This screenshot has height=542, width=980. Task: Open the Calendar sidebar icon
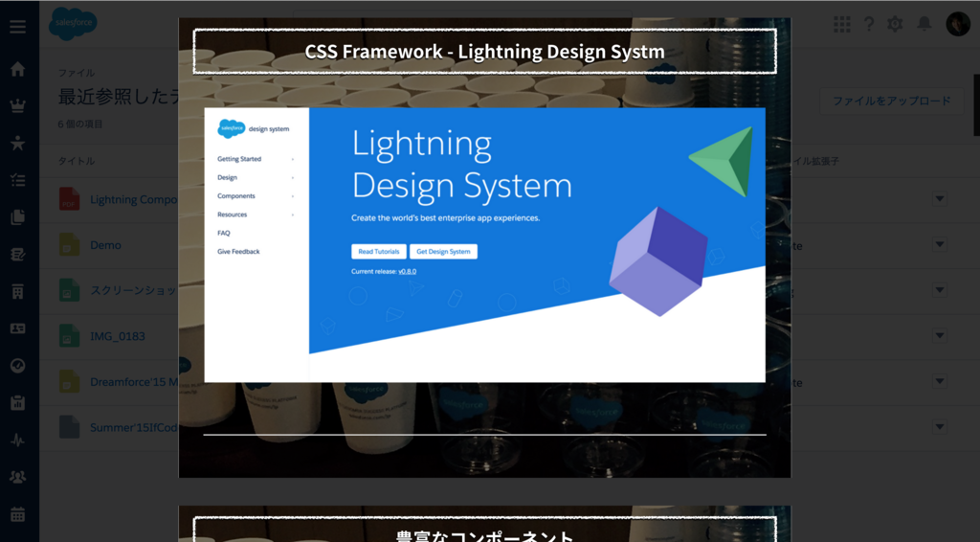click(17, 514)
